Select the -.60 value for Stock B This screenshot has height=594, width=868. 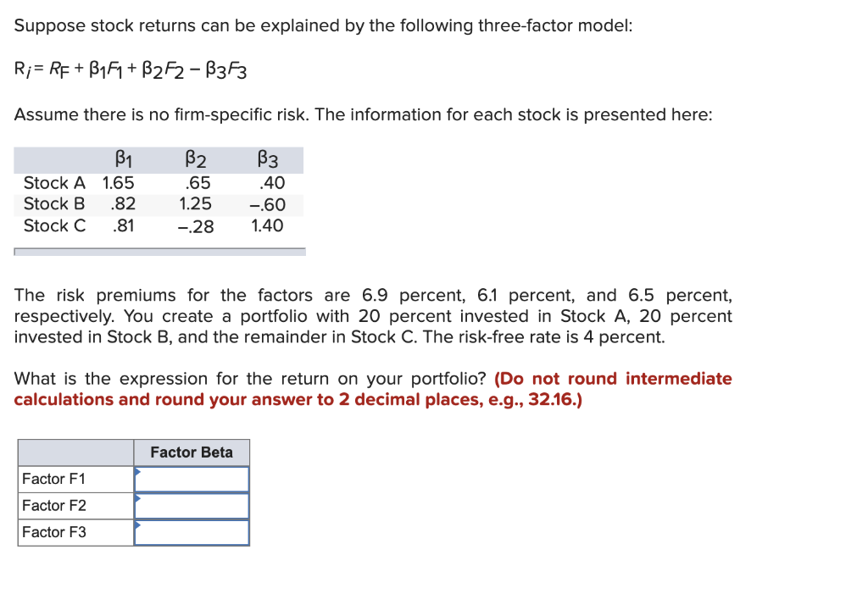point(270,204)
